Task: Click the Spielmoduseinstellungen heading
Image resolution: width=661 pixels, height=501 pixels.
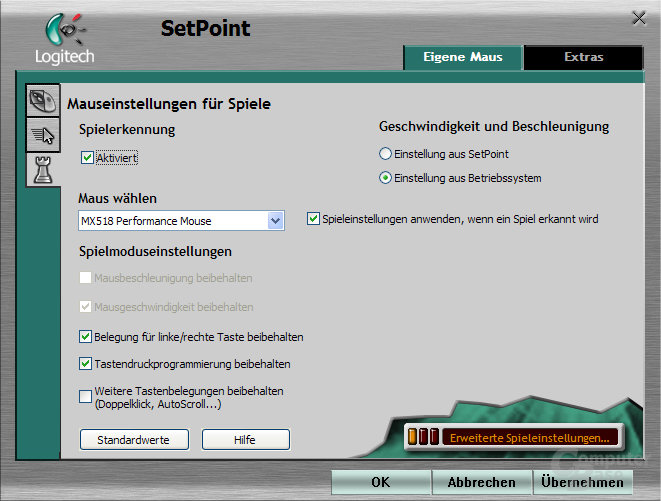Action: (x=156, y=251)
